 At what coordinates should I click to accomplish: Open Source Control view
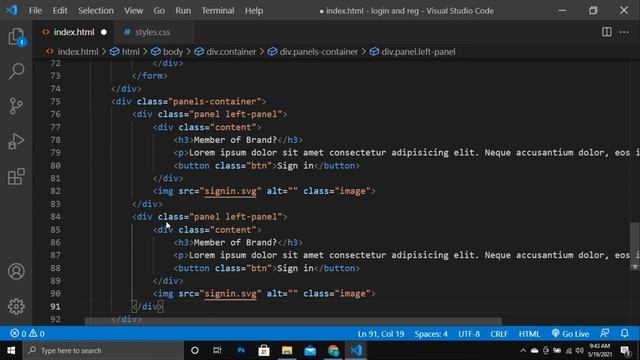(x=16, y=106)
